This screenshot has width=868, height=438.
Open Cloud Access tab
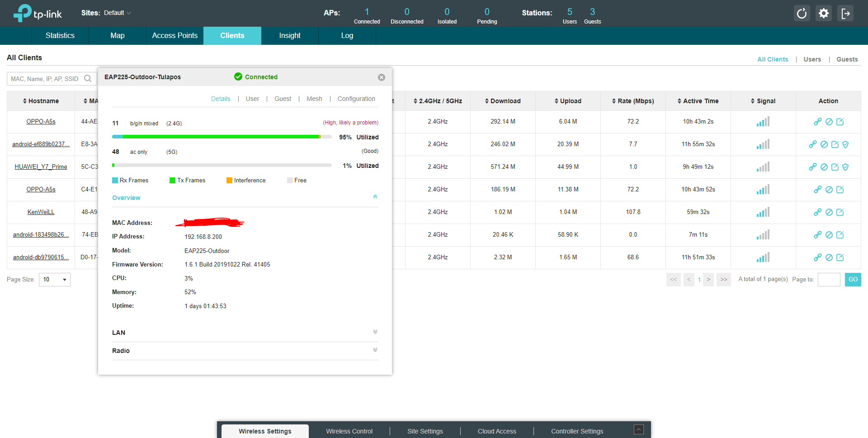[x=497, y=431]
